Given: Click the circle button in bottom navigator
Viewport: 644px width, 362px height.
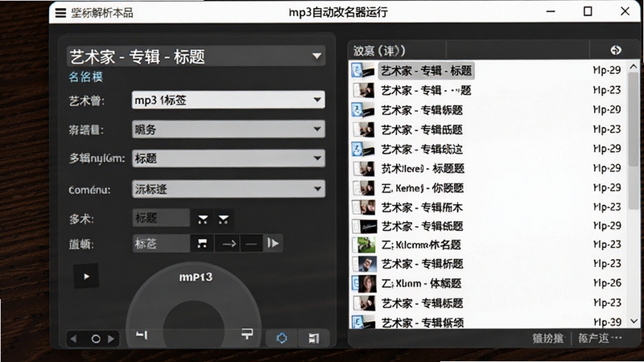Looking at the screenshot, I should pyautogui.click(x=95, y=339).
